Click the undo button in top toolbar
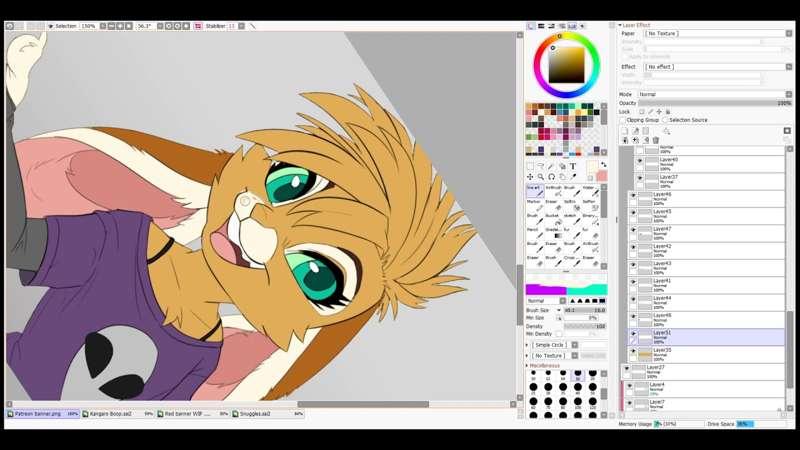This screenshot has height=450, width=800. click(9, 26)
